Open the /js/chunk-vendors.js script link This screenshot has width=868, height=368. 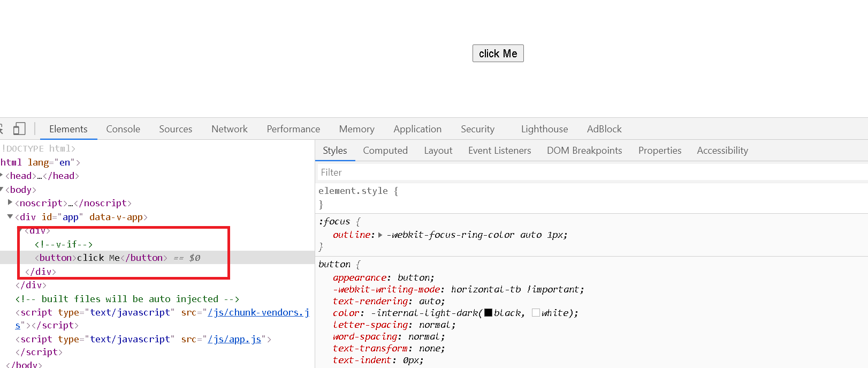coord(258,312)
